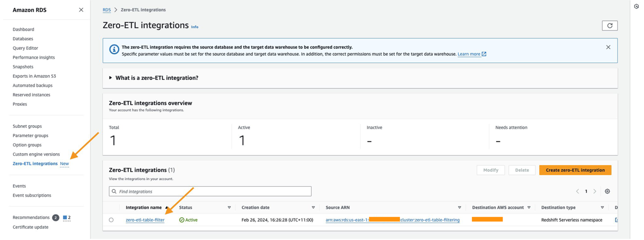644x240 pixels.
Task: Open Performance insights in sidebar
Action: [x=33, y=57]
